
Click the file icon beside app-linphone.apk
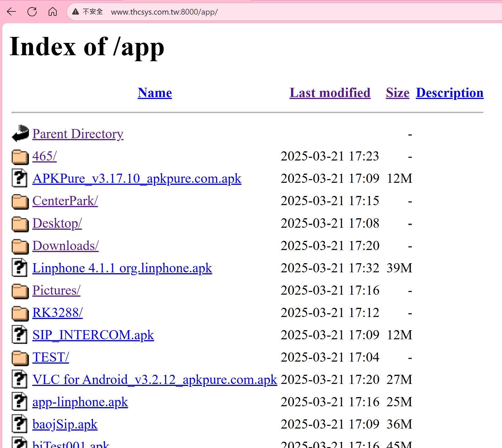(20, 401)
